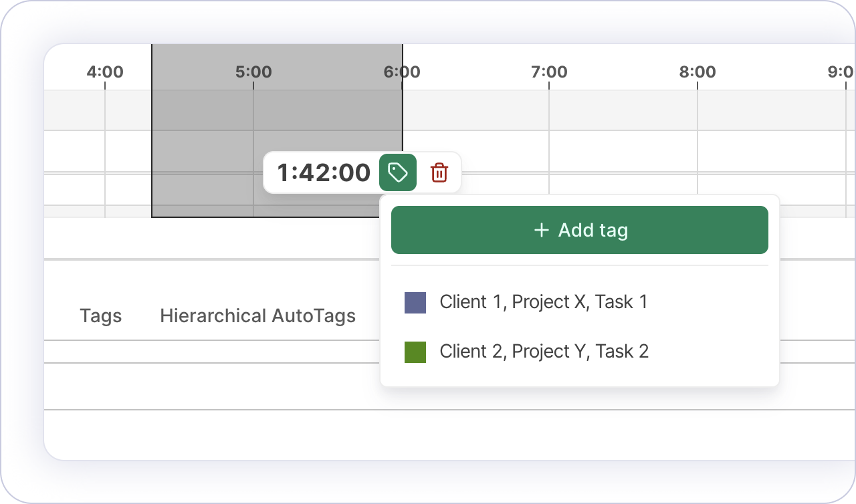Open the Tags tab
The image size is (856, 504).
[100, 316]
